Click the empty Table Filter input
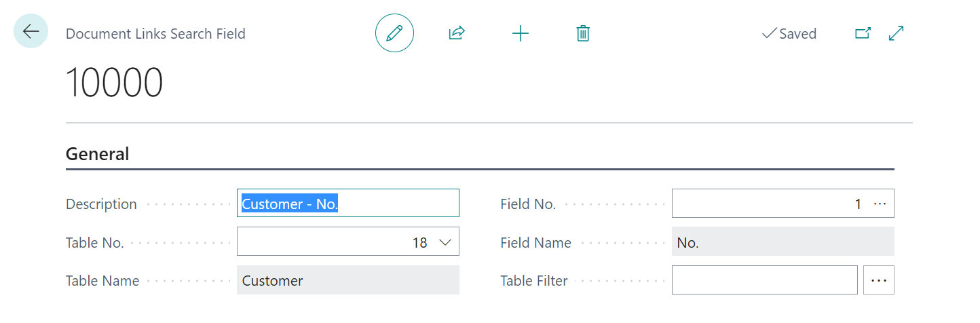Image resolution: width=980 pixels, height=323 pixels. click(x=765, y=280)
